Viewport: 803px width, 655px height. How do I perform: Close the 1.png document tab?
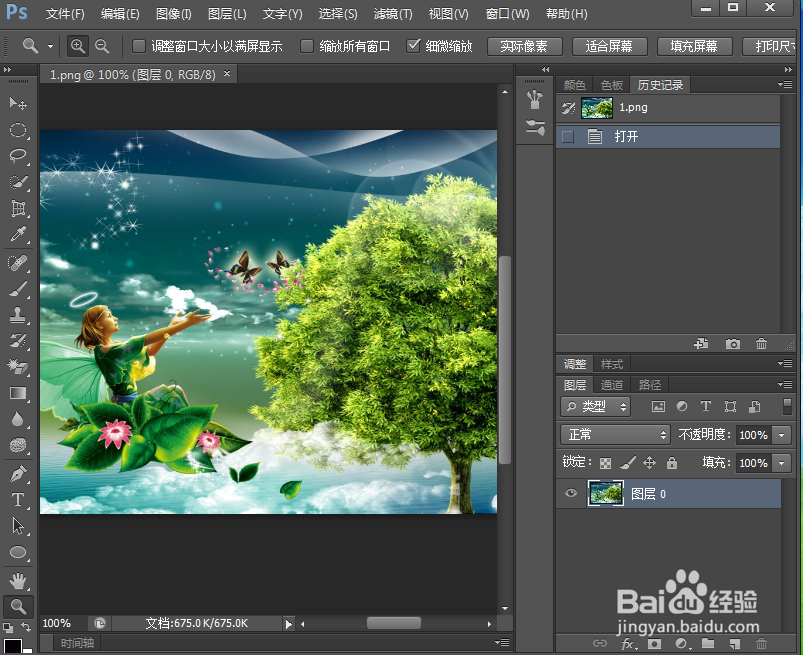227,74
